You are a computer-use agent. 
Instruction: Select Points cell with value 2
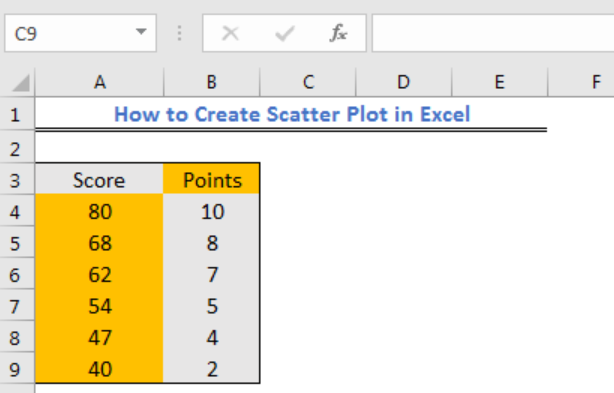coord(212,368)
